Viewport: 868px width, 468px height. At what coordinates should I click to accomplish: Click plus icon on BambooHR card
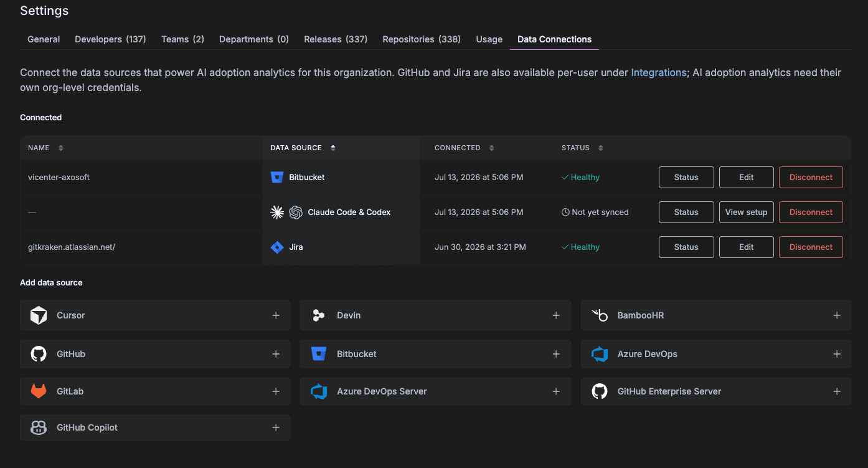point(837,315)
